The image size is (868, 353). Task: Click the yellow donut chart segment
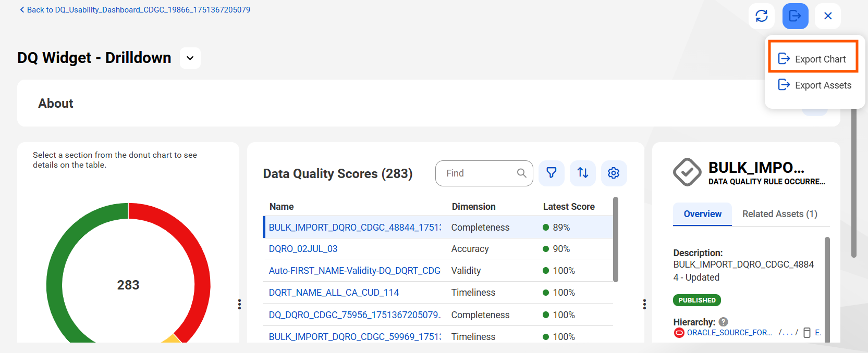pos(172,339)
